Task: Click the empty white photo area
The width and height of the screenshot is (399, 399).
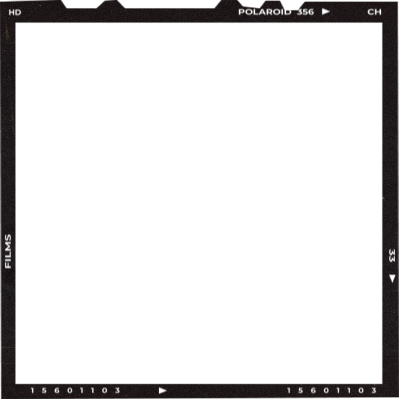Action: tap(199, 203)
